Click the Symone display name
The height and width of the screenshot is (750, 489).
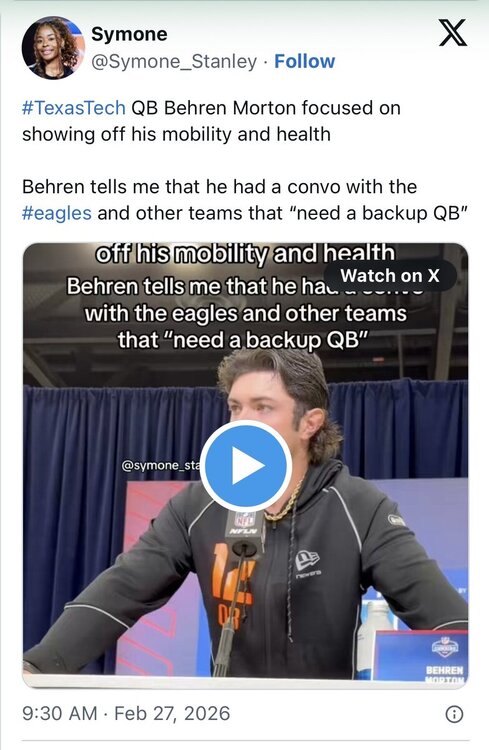click(x=129, y=34)
